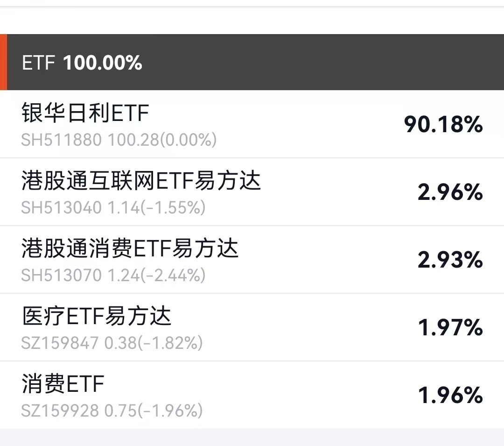
Task: Open 港股通消费ETF易方达 holding
Action: coord(130,248)
